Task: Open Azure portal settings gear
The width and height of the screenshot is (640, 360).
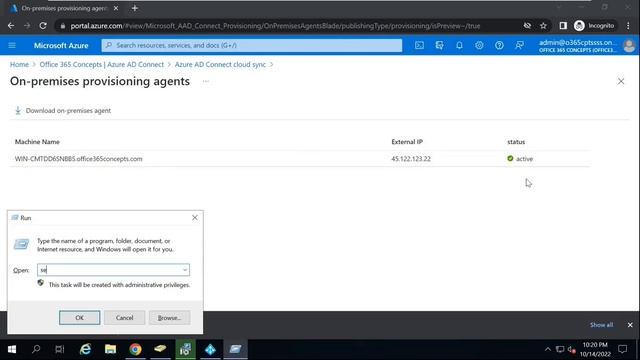Action: pos(479,45)
